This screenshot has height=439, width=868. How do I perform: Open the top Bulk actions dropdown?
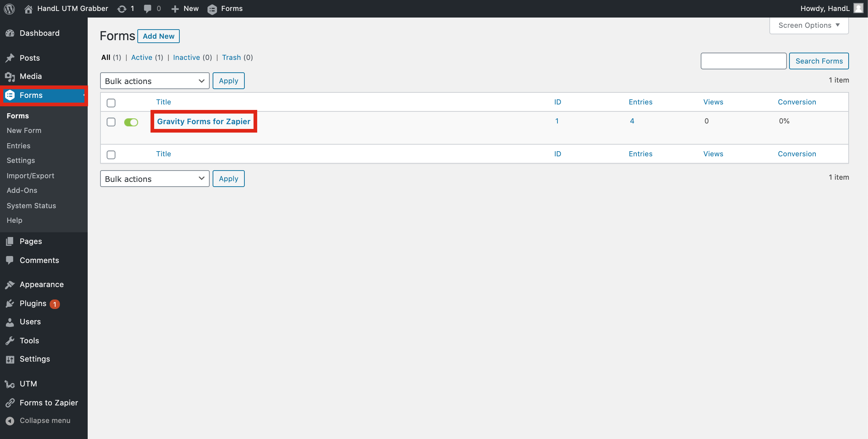155,81
